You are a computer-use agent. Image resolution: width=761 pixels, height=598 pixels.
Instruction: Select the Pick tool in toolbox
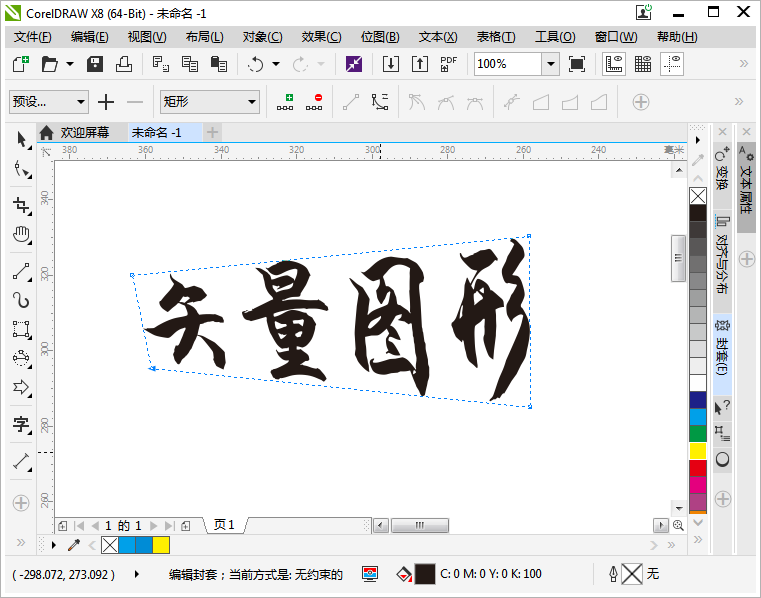click(21, 140)
